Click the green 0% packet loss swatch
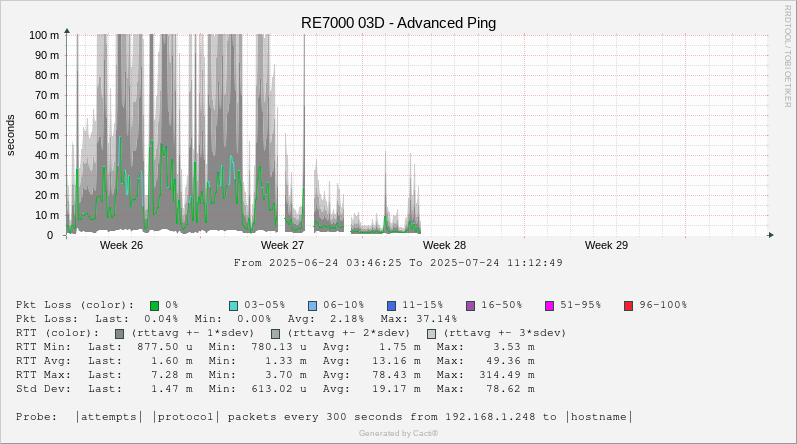The height and width of the screenshot is (444, 797). point(155,305)
